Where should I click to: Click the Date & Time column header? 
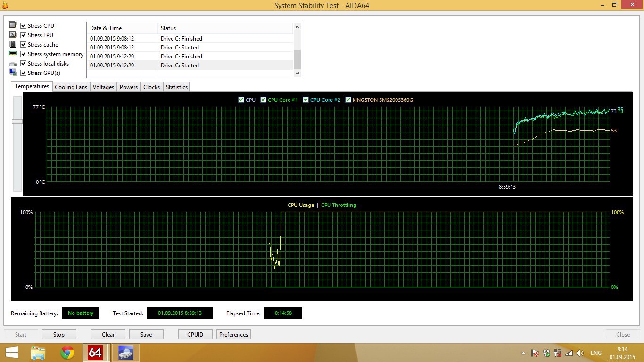coord(122,28)
